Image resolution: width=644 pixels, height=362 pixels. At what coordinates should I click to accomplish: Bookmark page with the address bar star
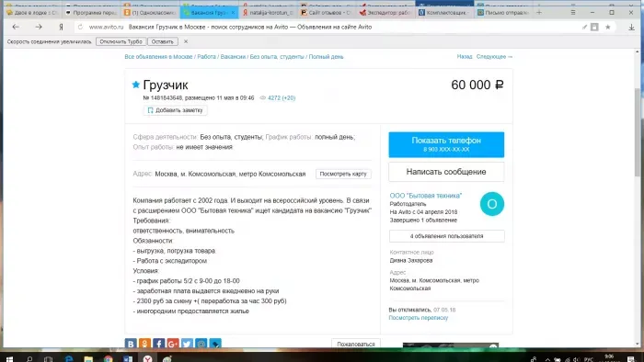pyautogui.click(x=608, y=27)
